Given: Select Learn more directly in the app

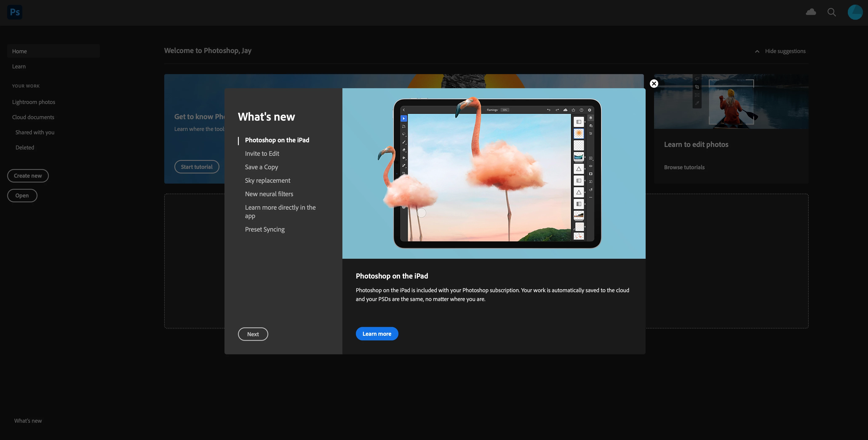Looking at the screenshot, I should pyautogui.click(x=280, y=212).
